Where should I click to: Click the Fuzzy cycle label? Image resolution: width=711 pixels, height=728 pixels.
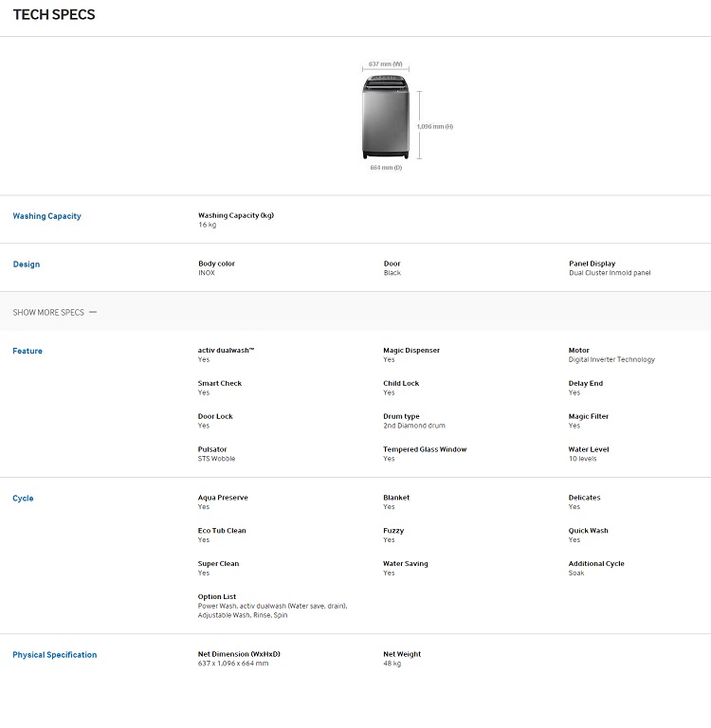click(393, 531)
